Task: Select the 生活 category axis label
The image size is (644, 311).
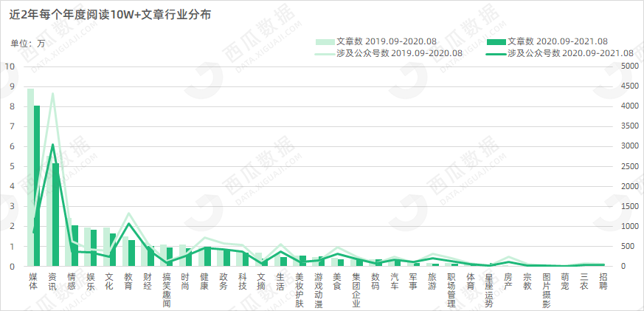Action: 280,281
